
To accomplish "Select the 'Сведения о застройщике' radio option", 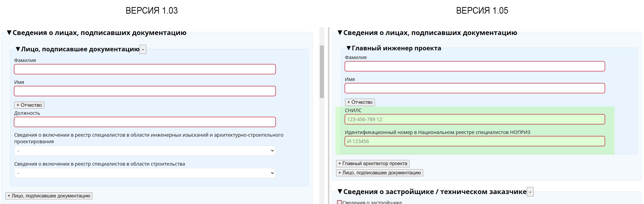I will [x=339, y=202].
